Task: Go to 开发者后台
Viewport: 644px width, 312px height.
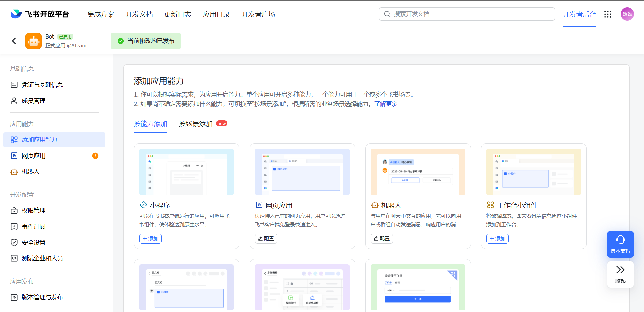Action: coord(579,14)
